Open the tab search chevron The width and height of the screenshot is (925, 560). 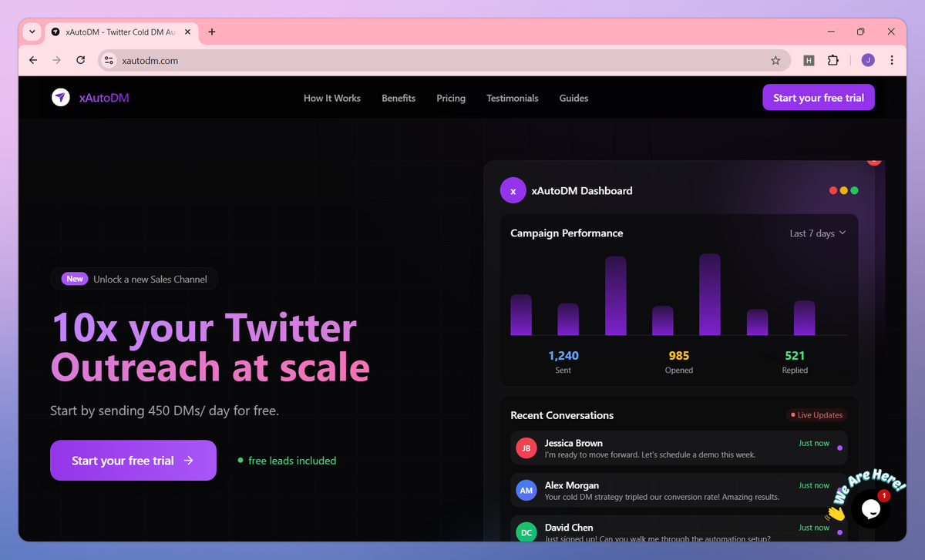coord(31,32)
